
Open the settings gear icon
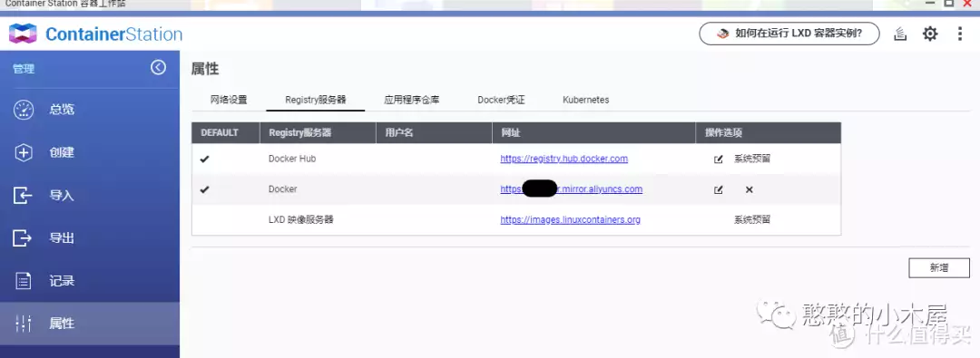coord(931,34)
